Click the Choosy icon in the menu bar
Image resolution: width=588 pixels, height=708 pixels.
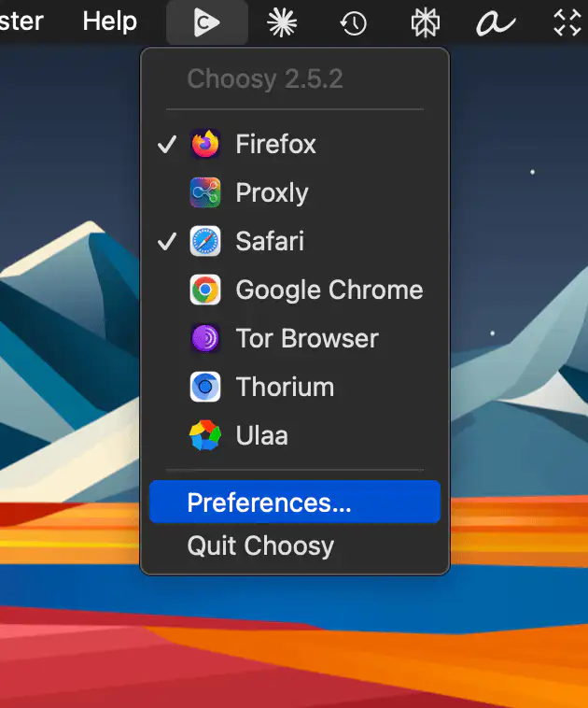click(207, 22)
